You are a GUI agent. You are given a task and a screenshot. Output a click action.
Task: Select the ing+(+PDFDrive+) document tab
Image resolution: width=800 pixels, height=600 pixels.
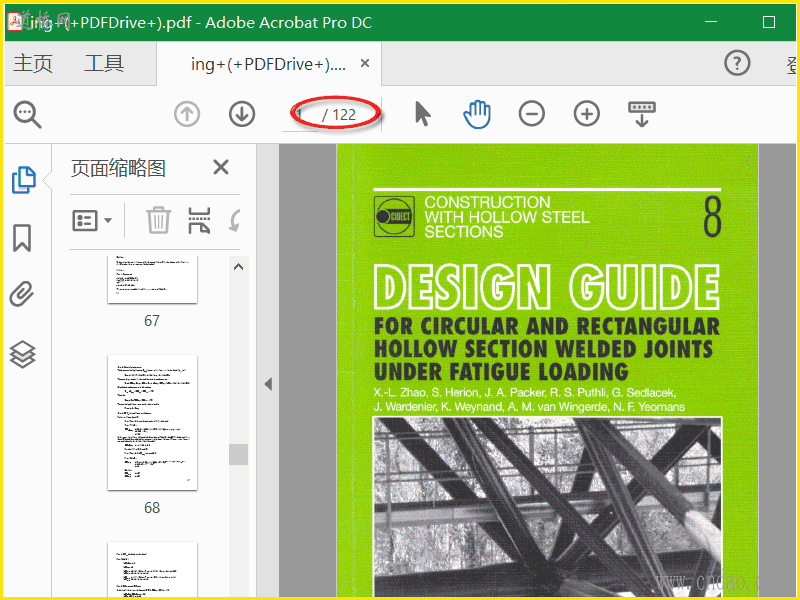coord(268,64)
